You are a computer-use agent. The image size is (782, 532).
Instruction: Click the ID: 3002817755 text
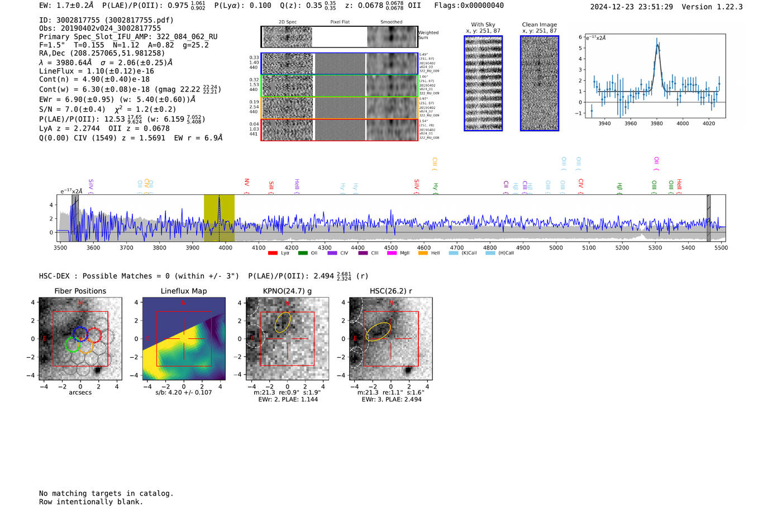pyautogui.click(x=106, y=20)
